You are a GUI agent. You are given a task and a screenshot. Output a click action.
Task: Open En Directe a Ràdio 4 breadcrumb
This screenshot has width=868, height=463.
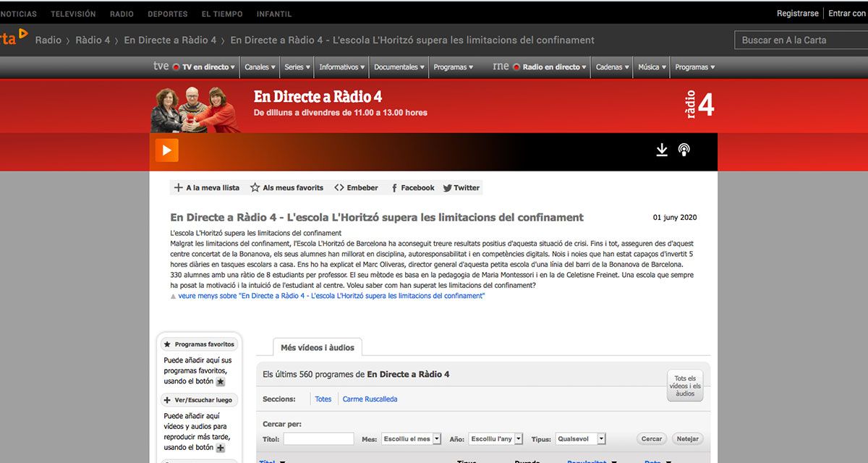pyautogui.click(x=170, y=40)
